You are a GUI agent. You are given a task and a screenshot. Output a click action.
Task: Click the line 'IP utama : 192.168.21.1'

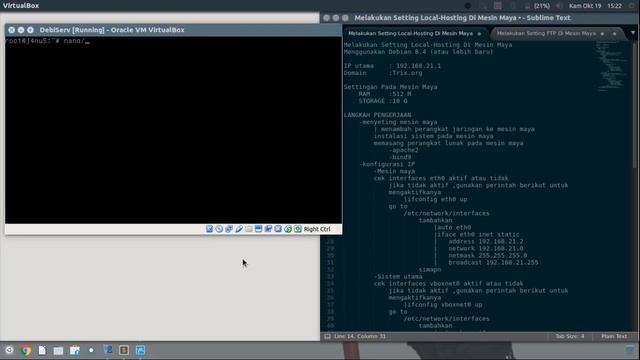coord(392,66)
